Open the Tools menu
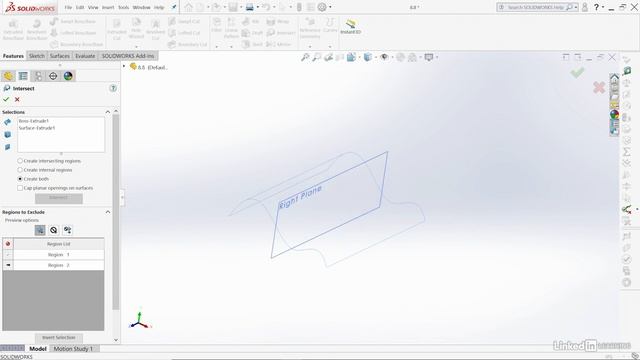Viewport: 640px width, 360px height. tap(124, 7)
